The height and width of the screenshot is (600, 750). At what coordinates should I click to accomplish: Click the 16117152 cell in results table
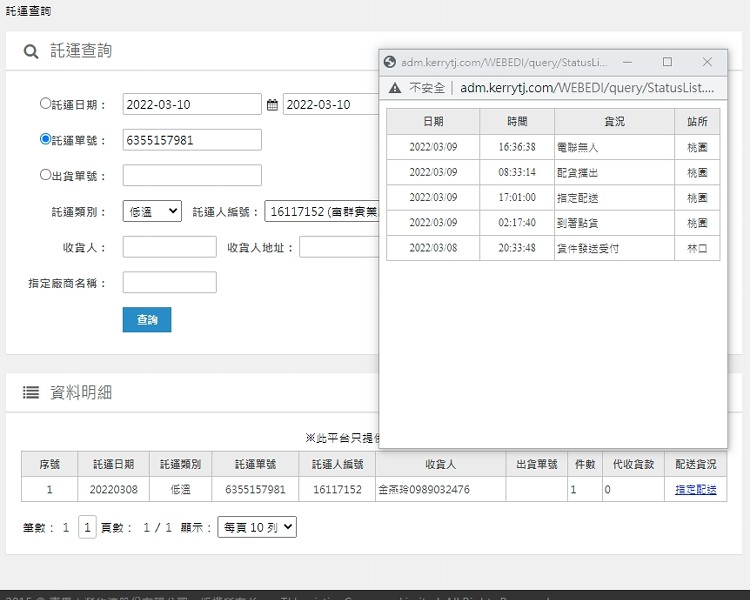point(337,489)
